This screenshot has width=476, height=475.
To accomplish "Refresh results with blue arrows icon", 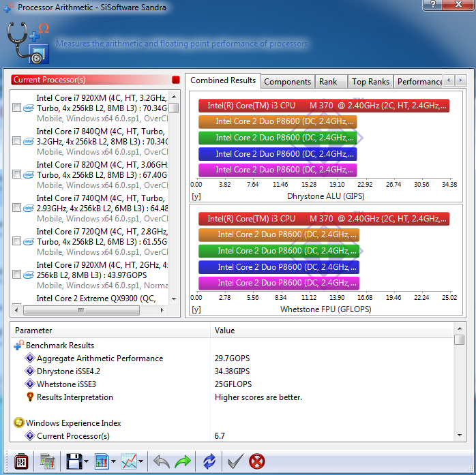I will click(x=209, y=461).
